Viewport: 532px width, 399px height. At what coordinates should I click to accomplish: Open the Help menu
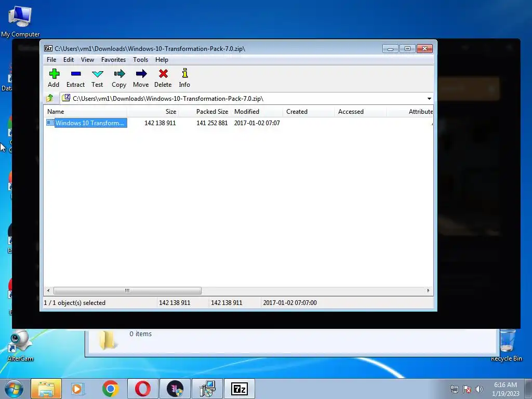coord(162,60)
